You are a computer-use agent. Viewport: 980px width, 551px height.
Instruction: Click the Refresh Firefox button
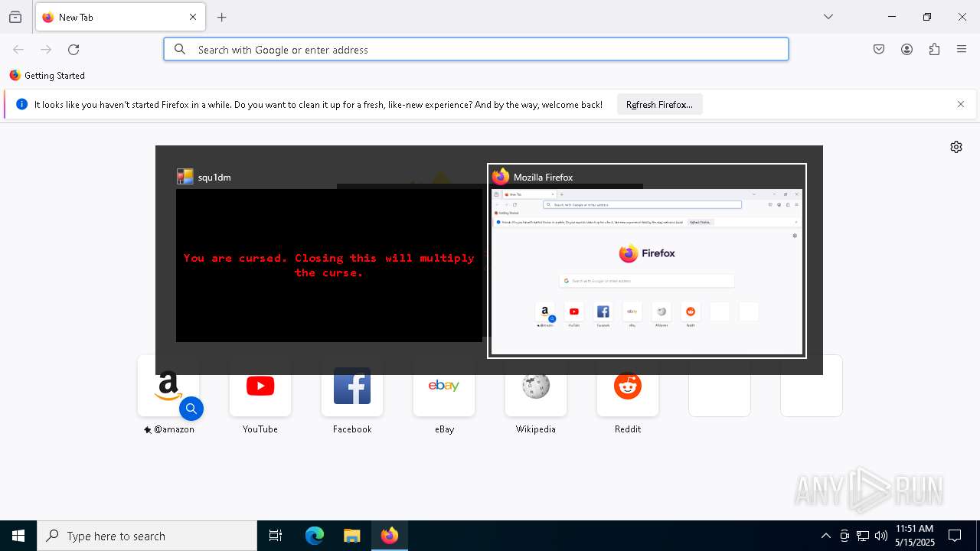pyautogui.click(x=659, y=105)
